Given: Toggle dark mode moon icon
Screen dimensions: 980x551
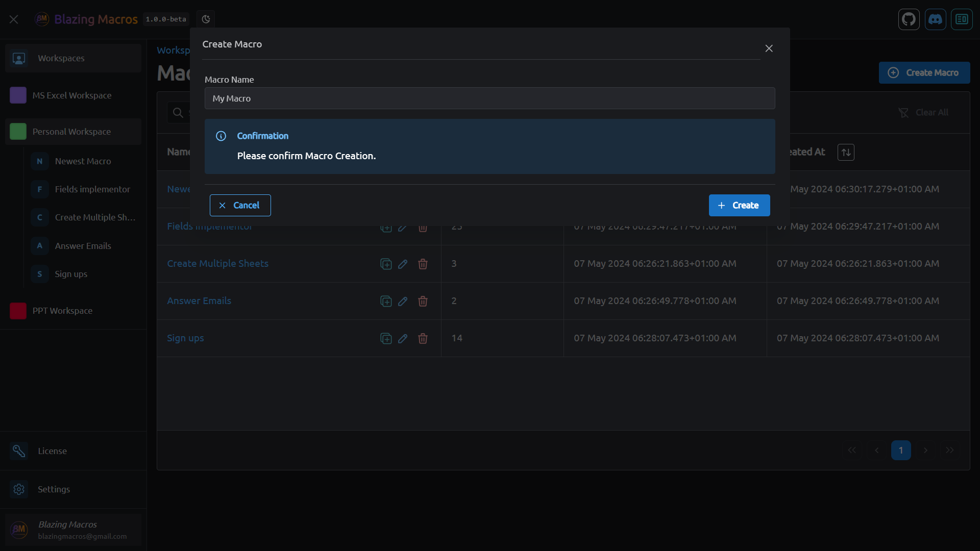Looking at the screenshot, I should [206, 19].
